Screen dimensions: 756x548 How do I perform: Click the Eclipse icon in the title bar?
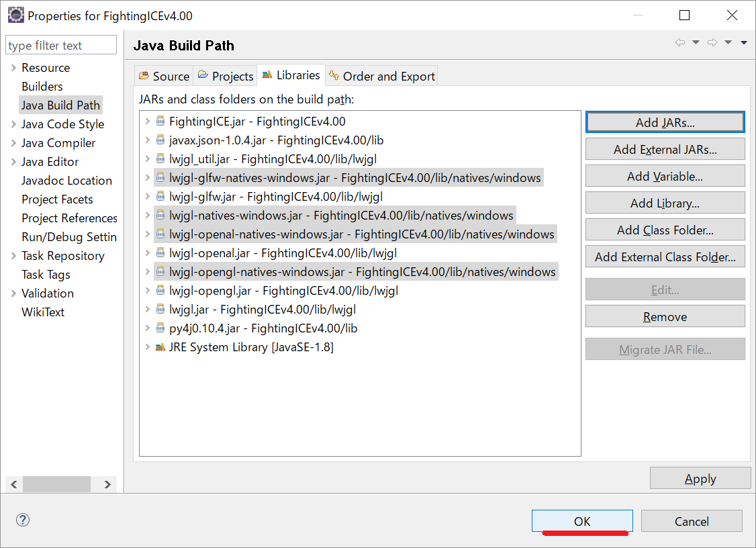pos(15,15)
